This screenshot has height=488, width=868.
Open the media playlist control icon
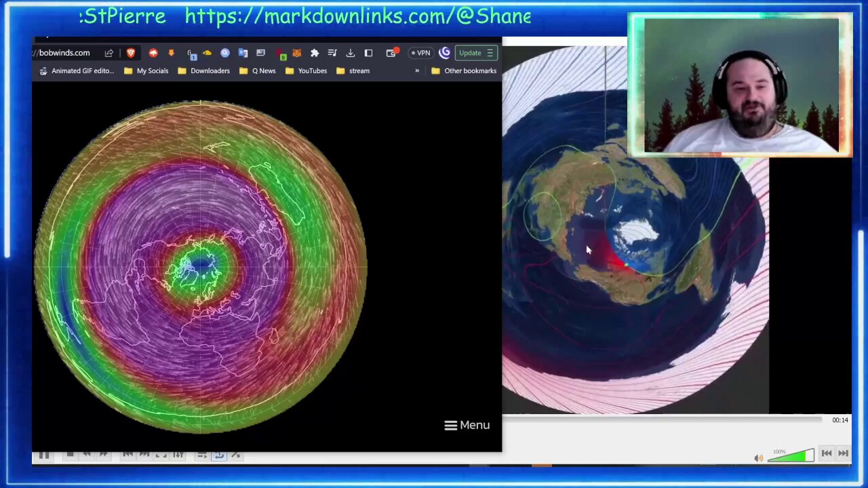[332, 53]
